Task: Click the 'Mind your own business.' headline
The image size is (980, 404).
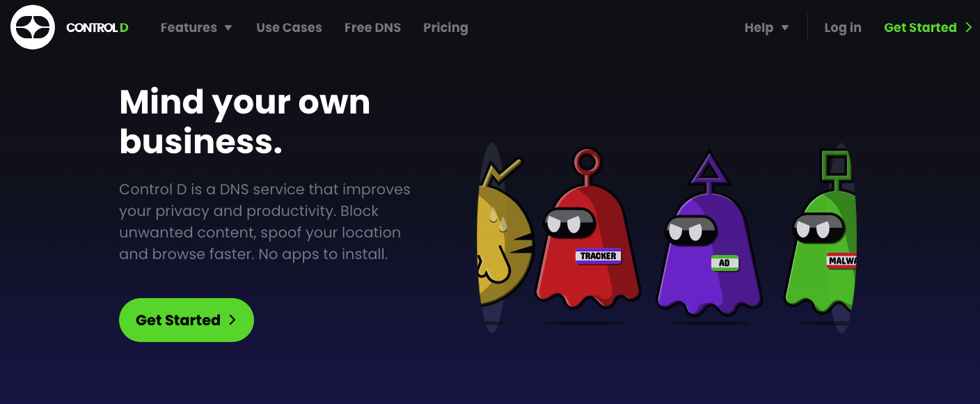Action: point(245,122)
